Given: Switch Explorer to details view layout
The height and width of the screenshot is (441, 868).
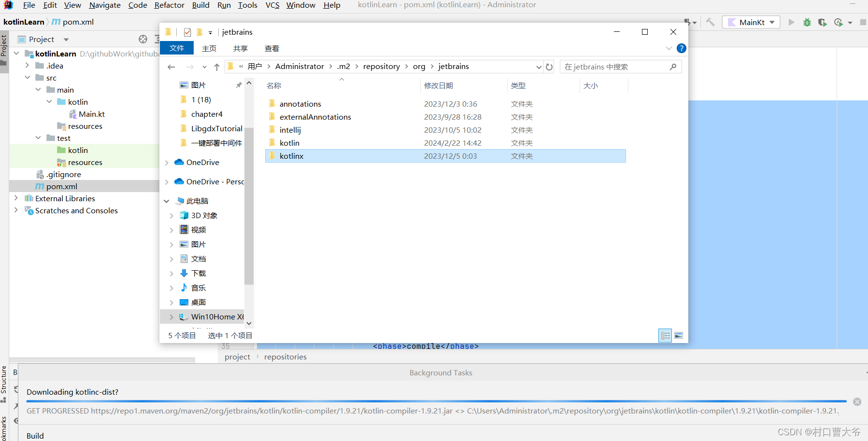Looking at the screenshot, I should [665, 335].
